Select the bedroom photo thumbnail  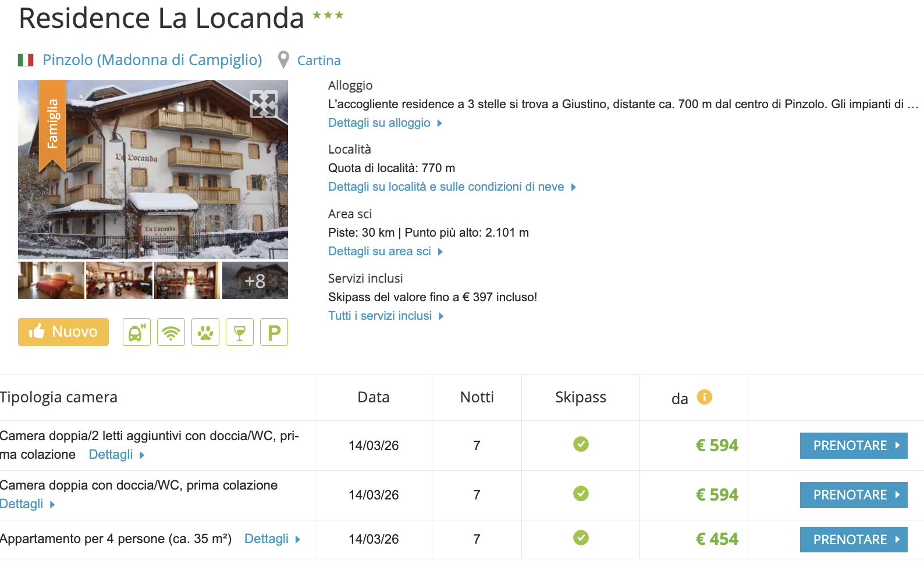click(51, 280)
